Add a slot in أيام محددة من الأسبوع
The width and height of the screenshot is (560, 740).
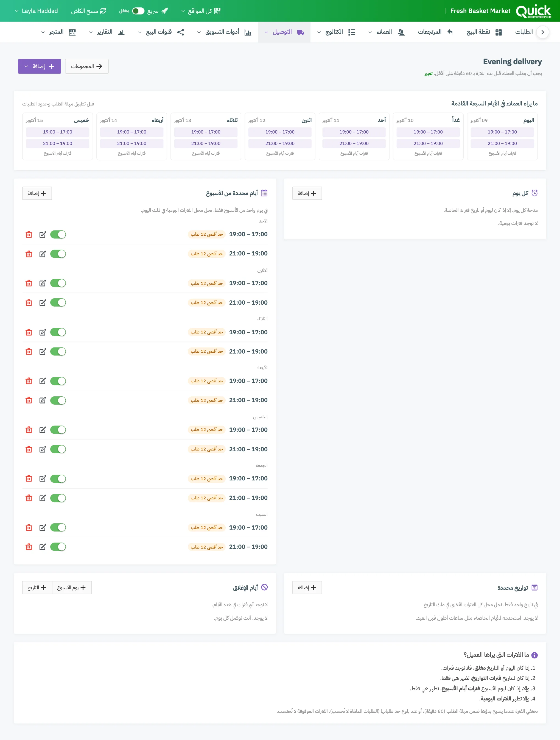coord(37,193)
